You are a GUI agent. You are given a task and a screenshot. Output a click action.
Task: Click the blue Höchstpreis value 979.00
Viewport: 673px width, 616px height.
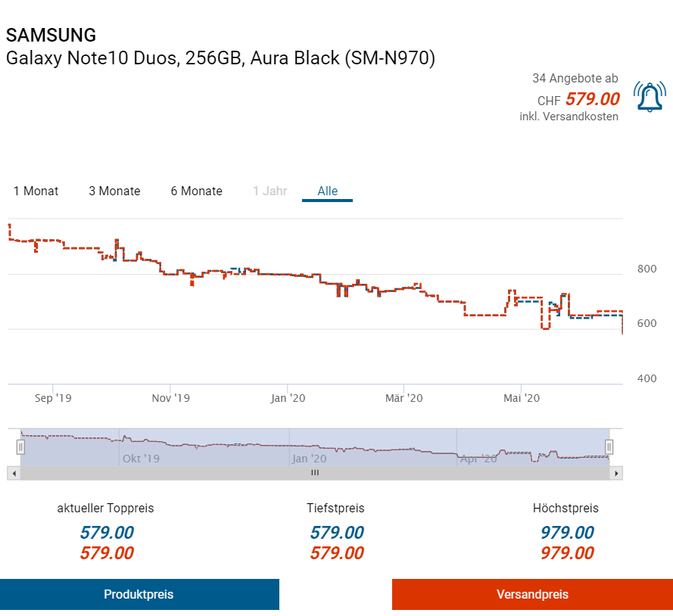pos(567,533)
